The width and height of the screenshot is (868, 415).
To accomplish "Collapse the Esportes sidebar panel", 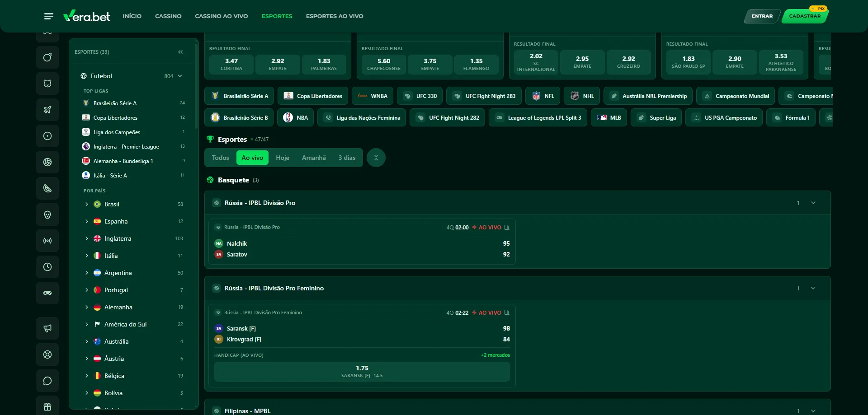I will click(x=180, y=52).
